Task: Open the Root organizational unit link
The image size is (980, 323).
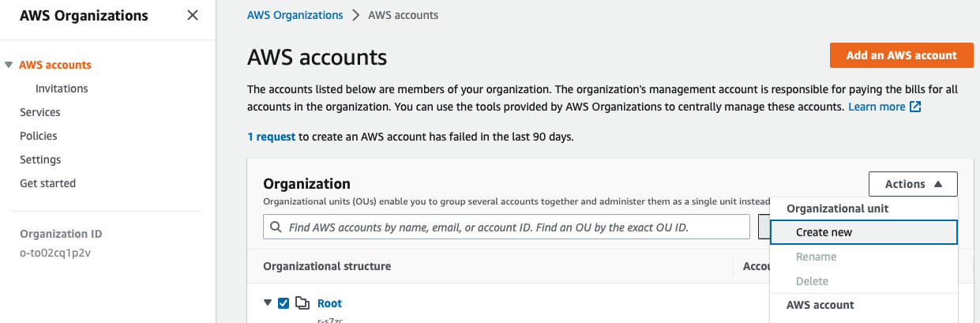Action: pyautogui.click(x=329, y=303)
